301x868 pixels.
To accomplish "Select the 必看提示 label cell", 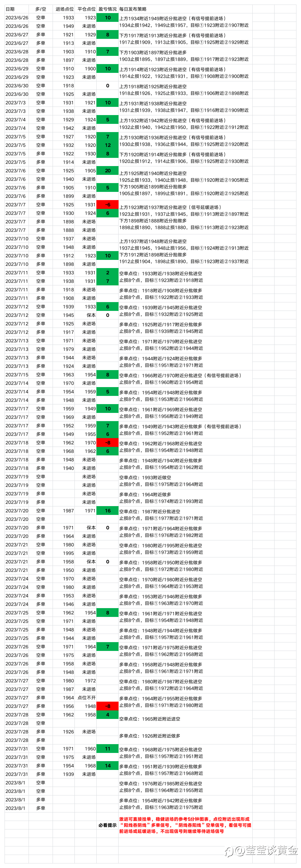I will 108,825.
